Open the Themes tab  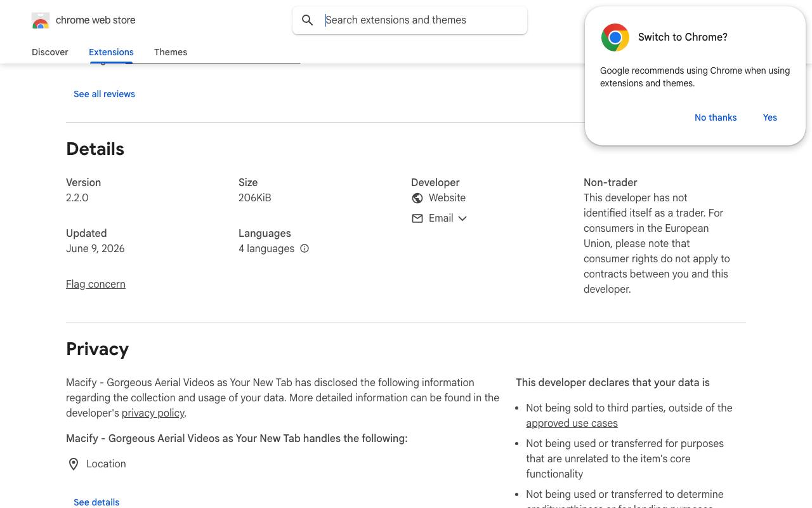pos(171,52)
